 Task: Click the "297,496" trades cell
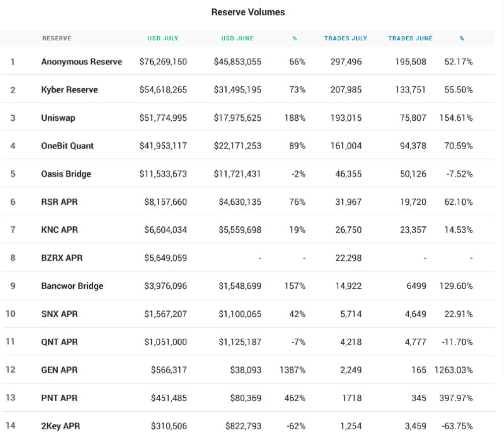click(x=346, y=61)
